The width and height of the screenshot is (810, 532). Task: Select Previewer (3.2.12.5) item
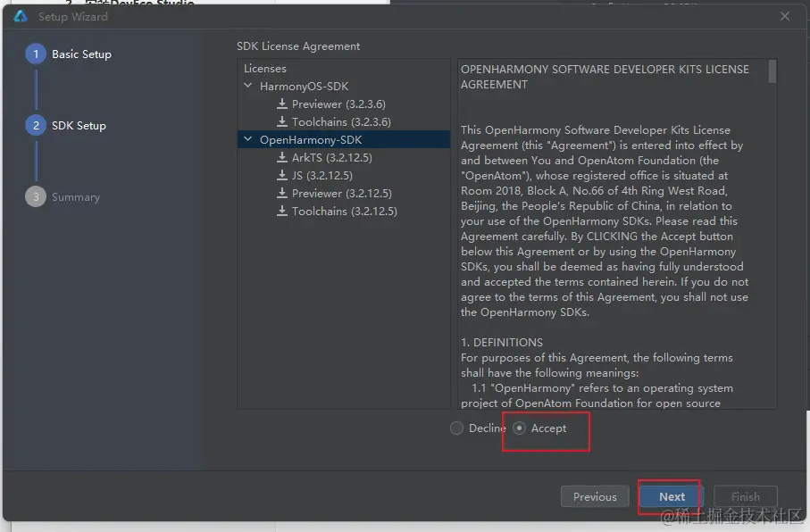(x=341, y=194)
